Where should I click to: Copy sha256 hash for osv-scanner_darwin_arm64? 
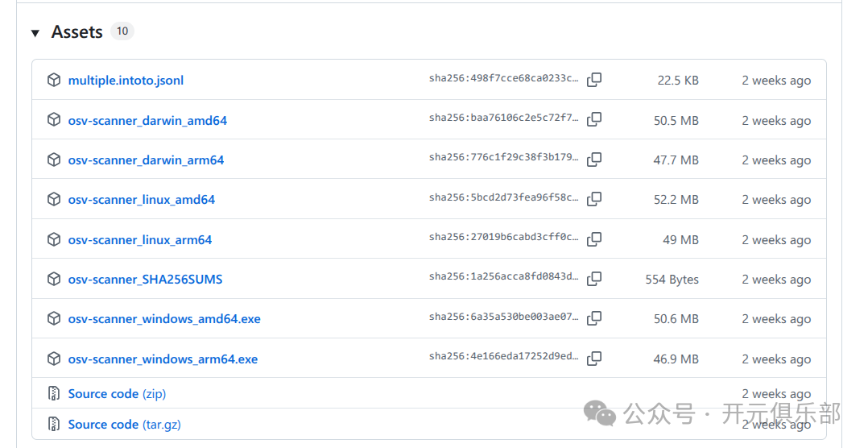pos(594,160)
